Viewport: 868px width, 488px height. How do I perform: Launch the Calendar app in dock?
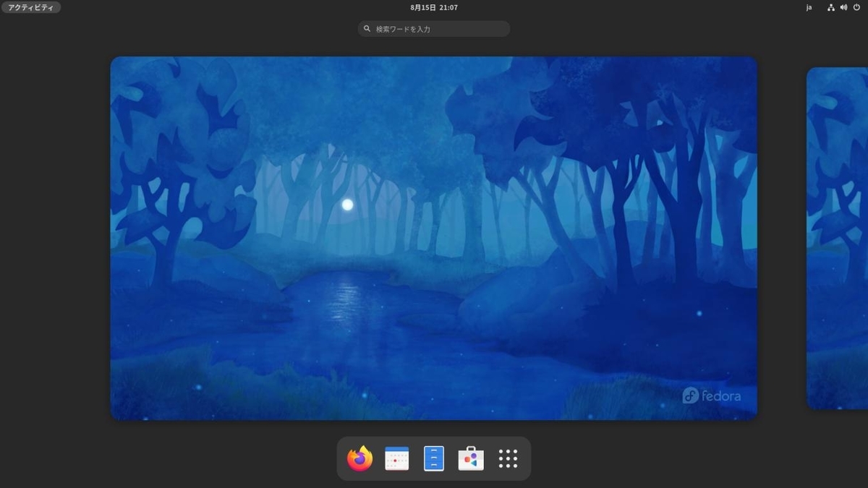coord(396,458)
